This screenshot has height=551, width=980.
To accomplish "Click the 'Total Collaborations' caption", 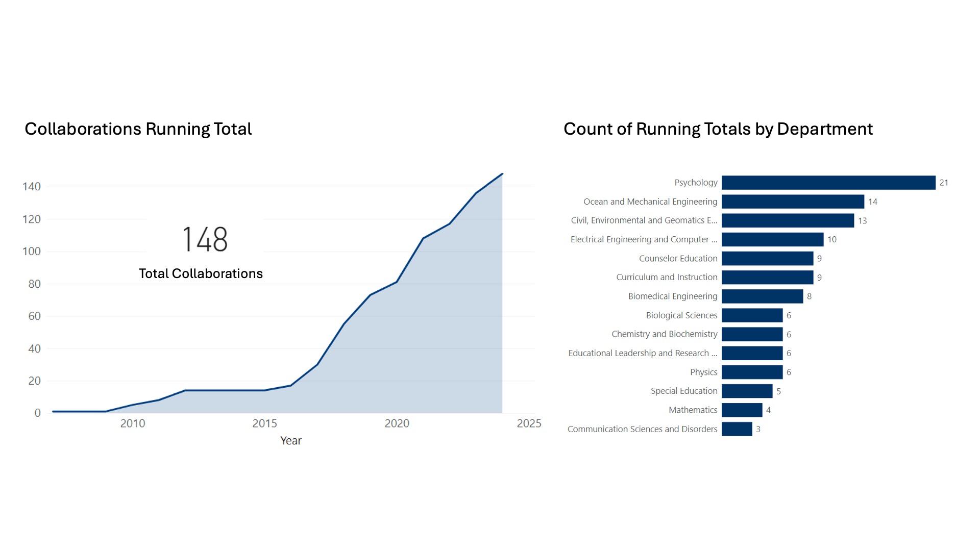I will pos(201,273).
